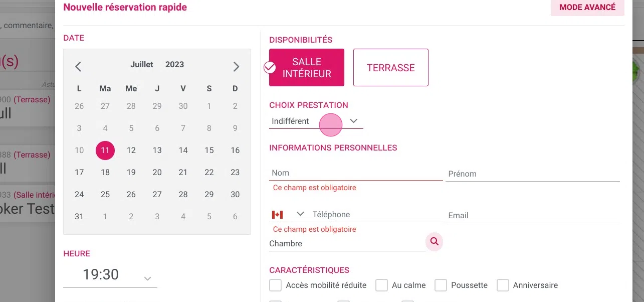Viewport: 644px width, 302px height.
Task: Check the Poussette option
Action: pyautogui.click(x=441, y=285)
